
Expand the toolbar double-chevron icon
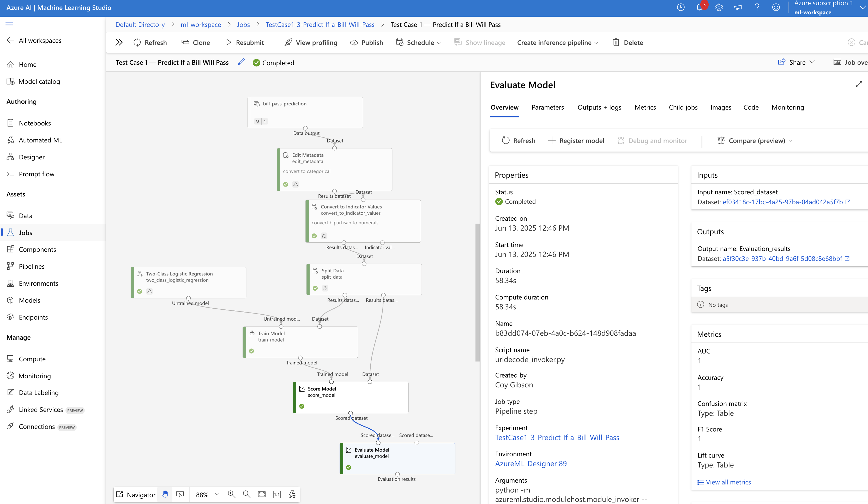click(119, 42)
